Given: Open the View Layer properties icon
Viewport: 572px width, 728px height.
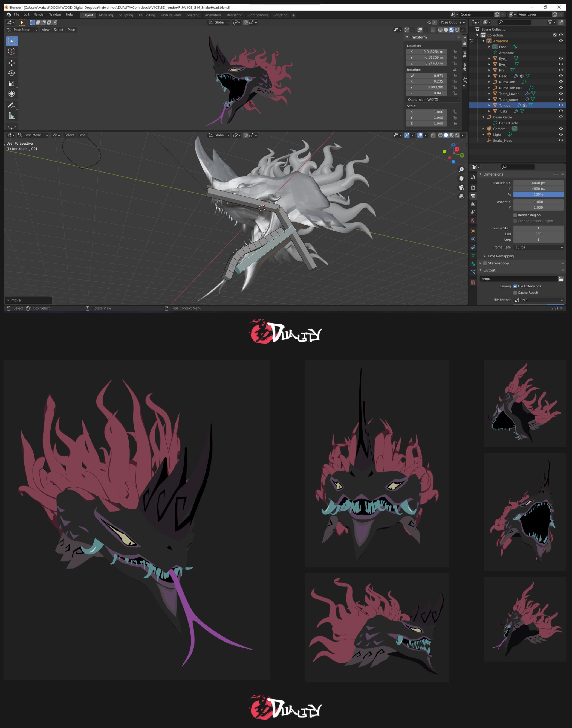Looking at the screenshot, I should coord(473,204).
